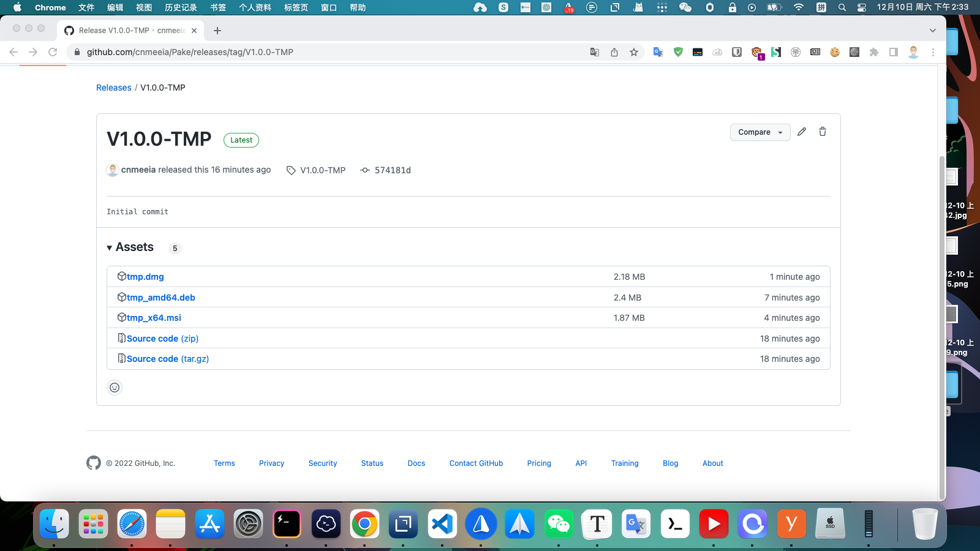Reload the page
Viewport: 980px width, 551px height.
[x=53, y=52]
